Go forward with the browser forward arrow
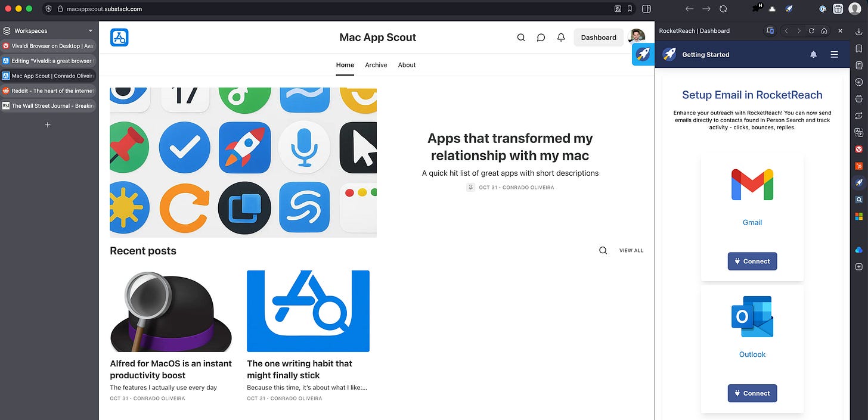The width and height of the screenshot is (868, 420). pyautogui.click(x=706, y=9)
